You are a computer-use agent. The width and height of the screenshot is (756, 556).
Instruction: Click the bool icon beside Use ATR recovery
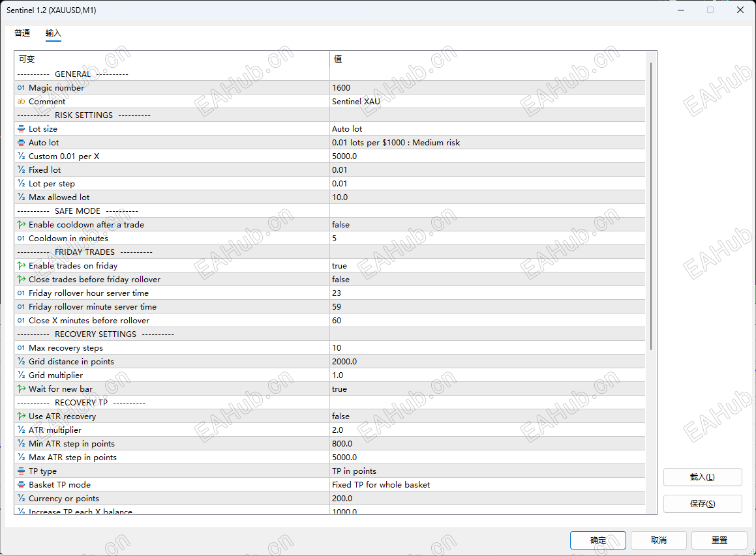click(22, 417)
